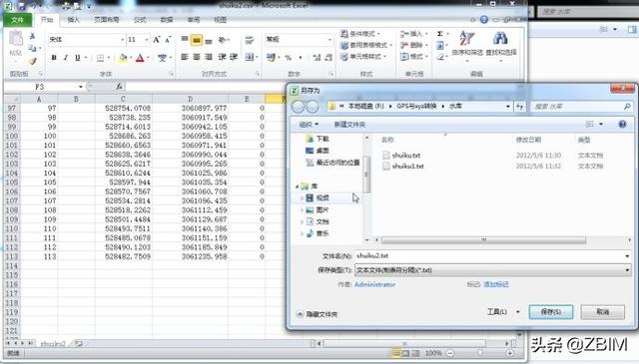Click the Align Text Left icon
This screenshot has height=364, width=639.
[185, 57]
